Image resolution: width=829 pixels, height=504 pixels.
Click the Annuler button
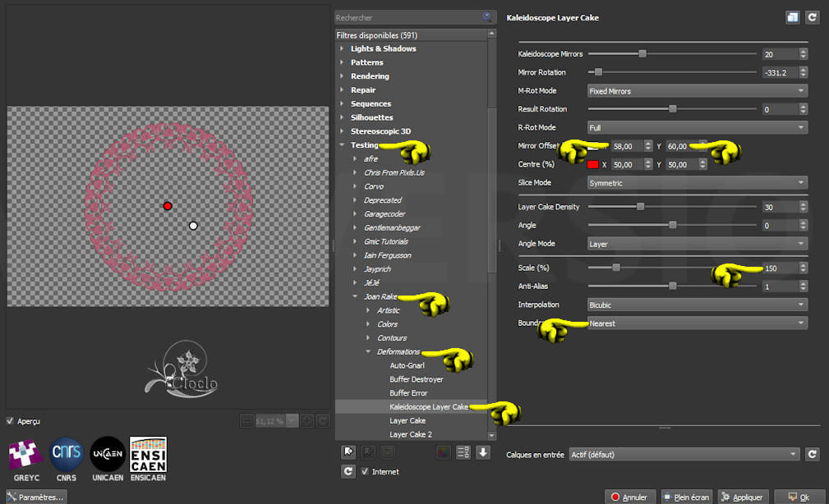coord(629,497)
